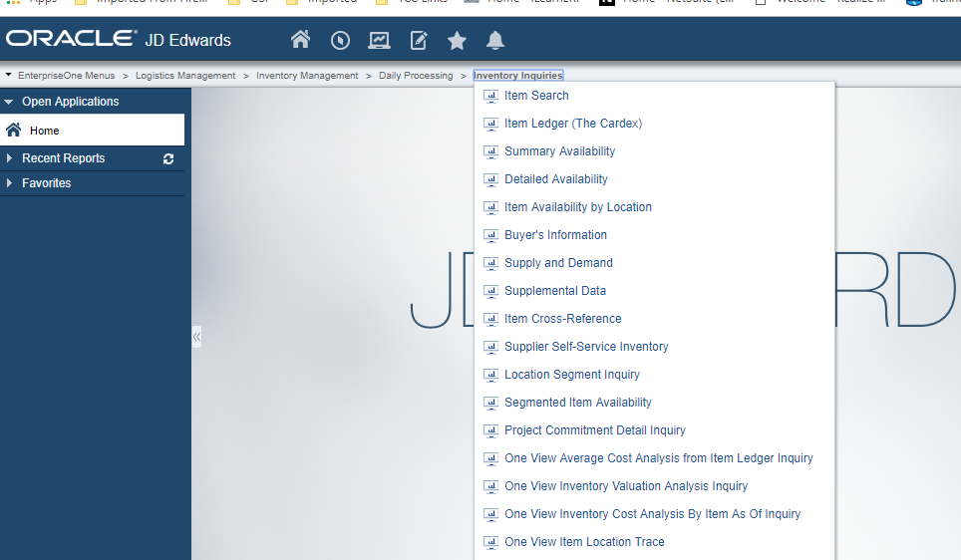Open notifications bell icon

[x=495, y=40]
